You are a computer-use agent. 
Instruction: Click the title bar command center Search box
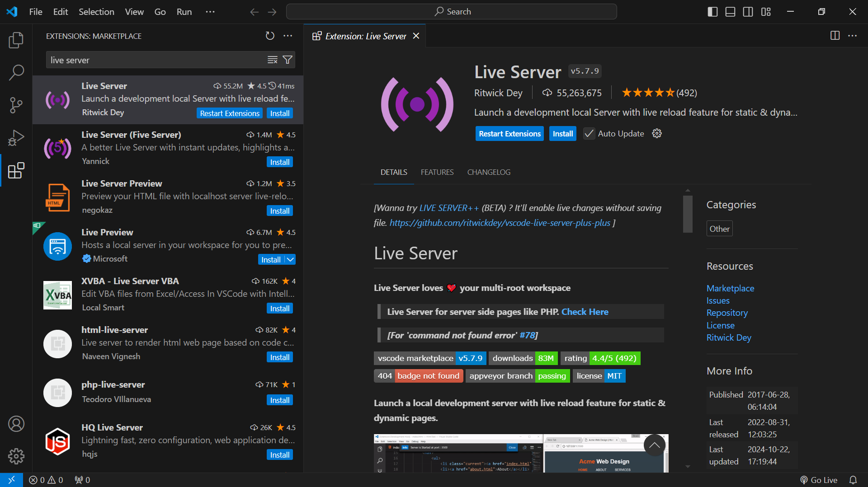click(451, 12)
